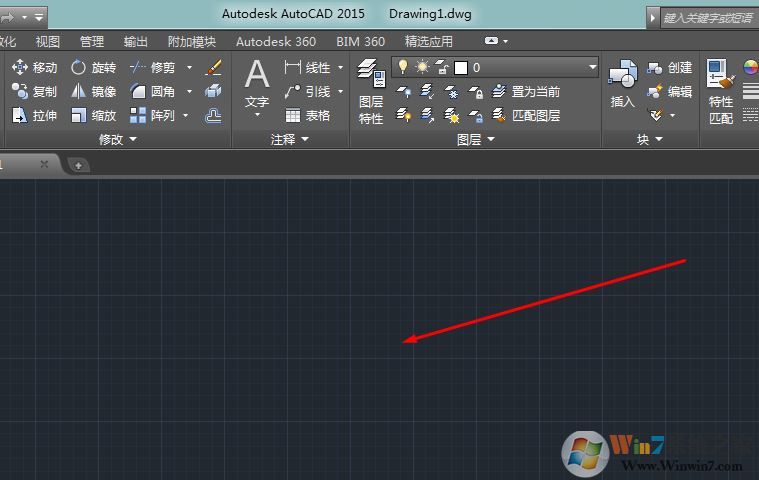This screenshot has height=480, width=759.
Task: Click Match Layer (匹配图层) button
Action: tap(526, 115)
